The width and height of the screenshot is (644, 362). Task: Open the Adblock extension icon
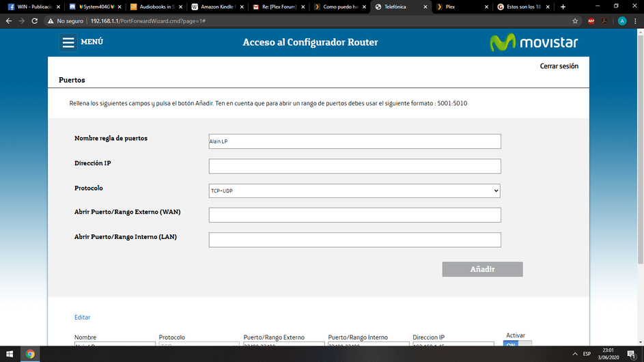pos(591,21)
